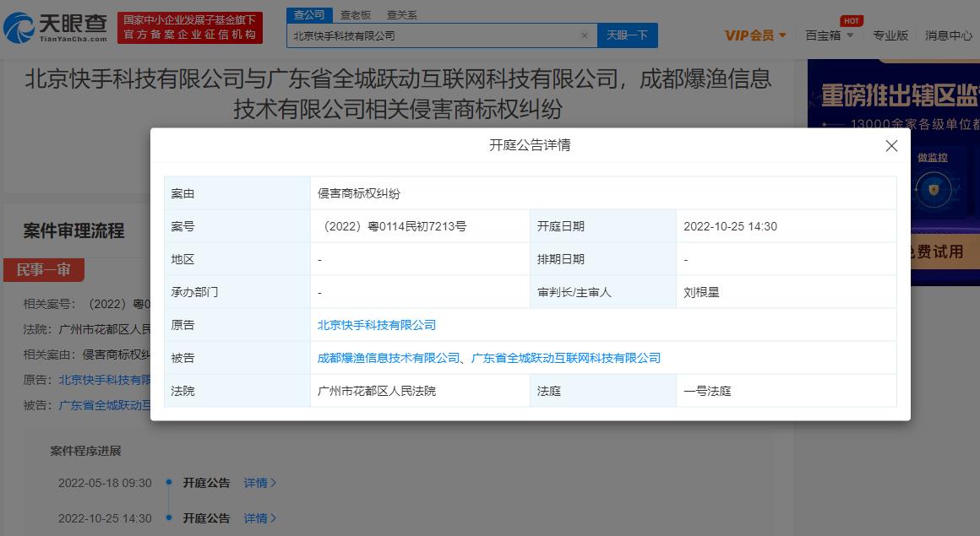Click the hearing date 2022-10-25 14:30 in dialog
Image resolution: width=980 pixels, height=536 pixels.
730,226
